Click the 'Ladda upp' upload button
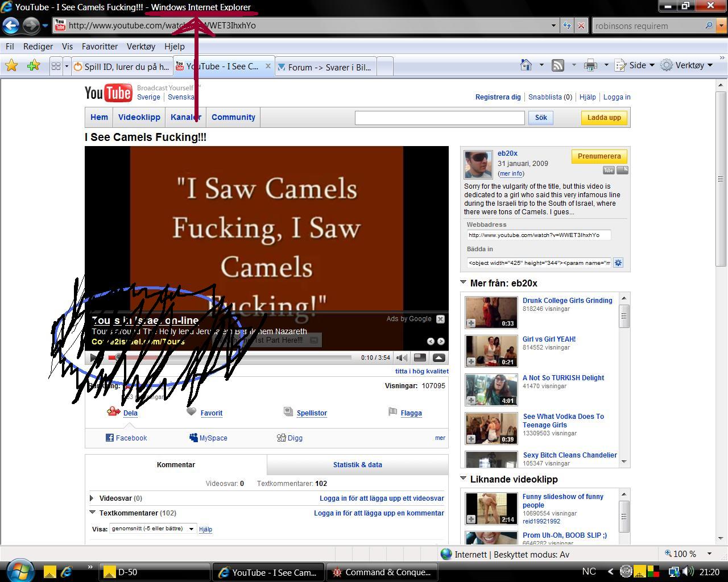Image resolution: width=728 pixels, height=582 pixels. 604,118
